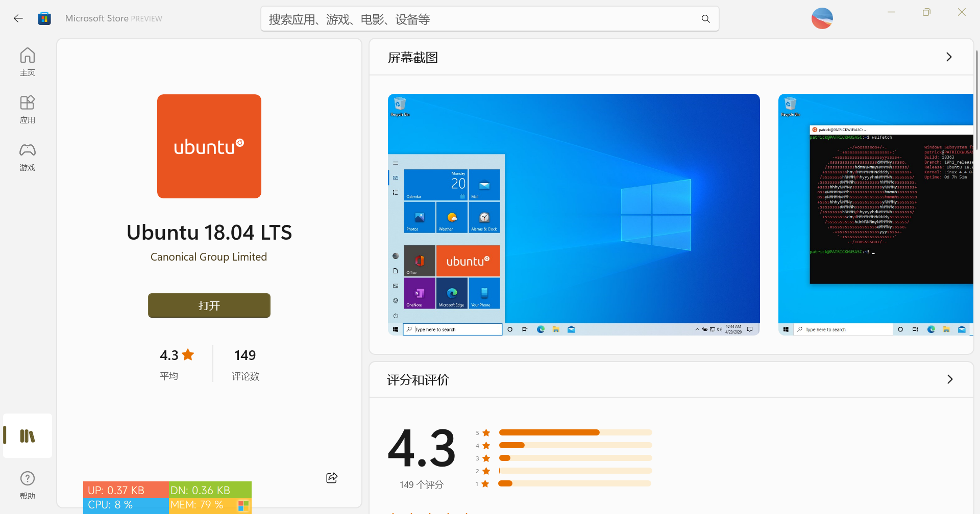This screenshot has width=980, height=514.
Task: Click the Ubuntu 18.04 LTS title
Action: coord(209,233)
